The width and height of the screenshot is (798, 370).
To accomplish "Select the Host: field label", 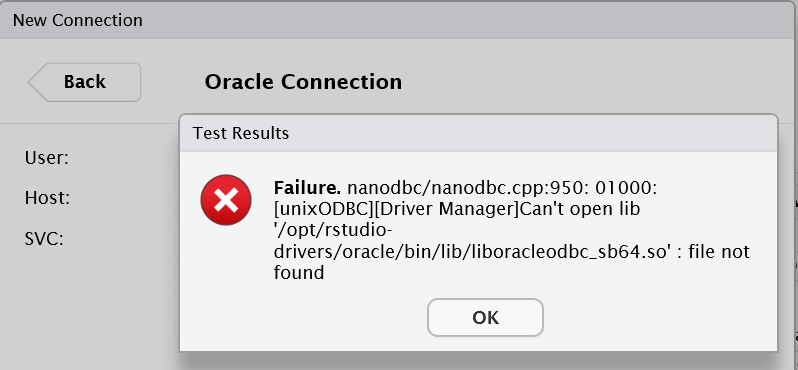I will click(x=47, y=198).
